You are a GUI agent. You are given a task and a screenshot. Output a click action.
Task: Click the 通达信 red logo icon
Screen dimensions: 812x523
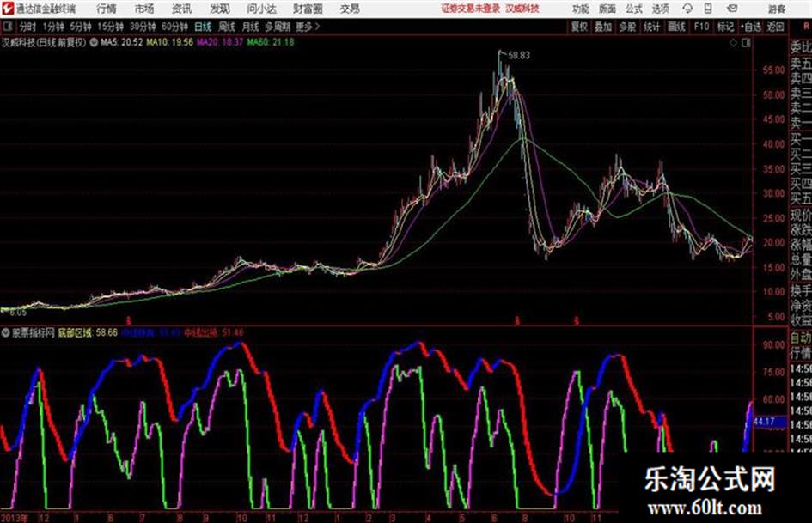point(7,9)
